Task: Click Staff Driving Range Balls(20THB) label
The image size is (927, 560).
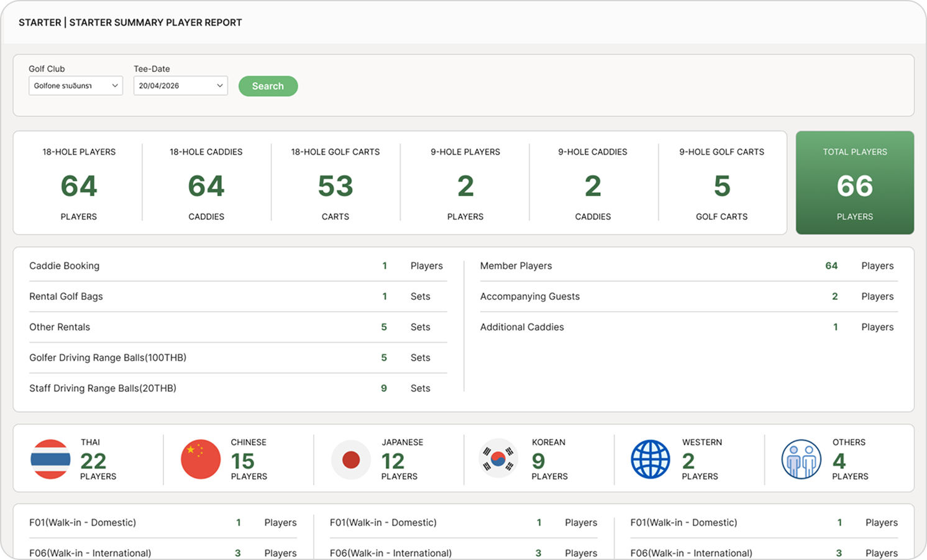Action: pyautogui.click(x=103, y=388)
